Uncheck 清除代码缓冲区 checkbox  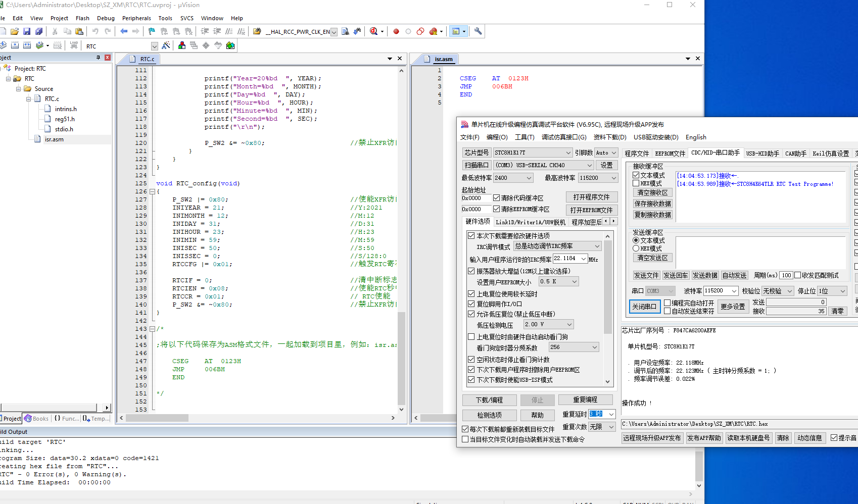click(496, 198)
